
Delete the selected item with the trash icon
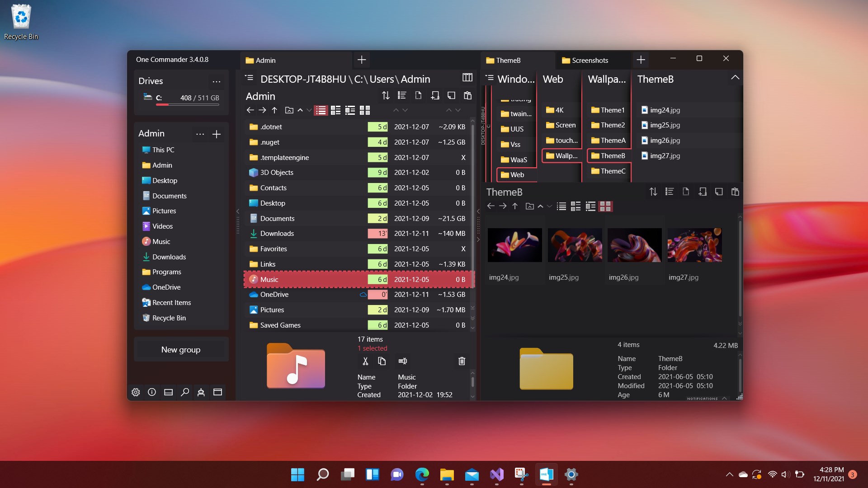(462, 361)
